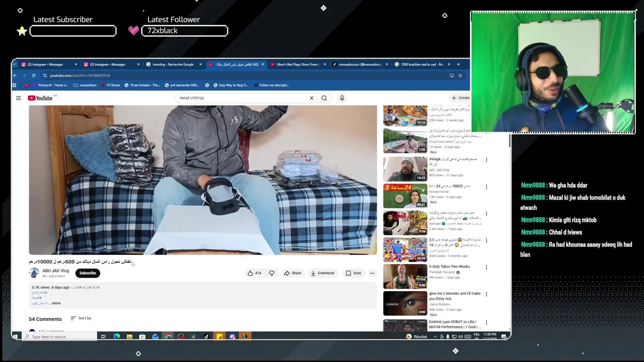The width and height of the screenshot is (644, 362).
Task: Close the hoarding Recherche Google tab
Action: (200, 64)
